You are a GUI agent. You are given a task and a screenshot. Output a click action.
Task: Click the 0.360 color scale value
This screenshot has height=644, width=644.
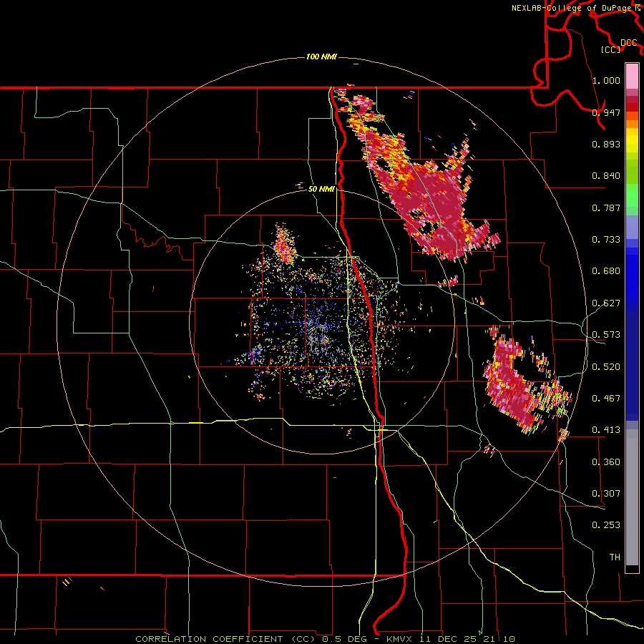pos(606,462)
